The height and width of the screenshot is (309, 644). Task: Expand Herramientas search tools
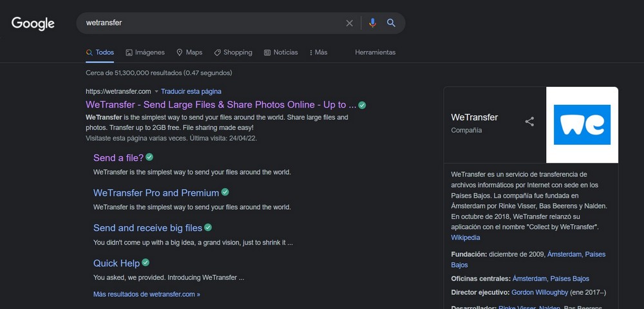tap(375, 52)
